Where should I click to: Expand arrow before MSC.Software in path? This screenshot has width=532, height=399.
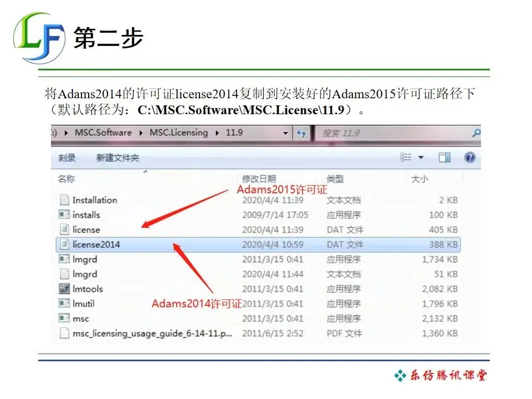tap(66, 133)
